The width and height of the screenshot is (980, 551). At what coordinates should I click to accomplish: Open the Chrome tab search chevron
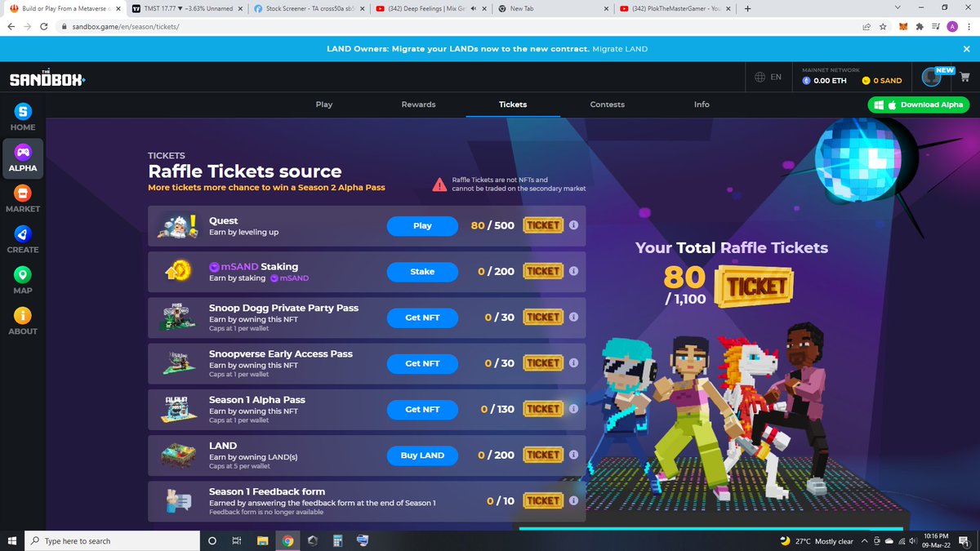pyautogui.click(x=898, y=8)
